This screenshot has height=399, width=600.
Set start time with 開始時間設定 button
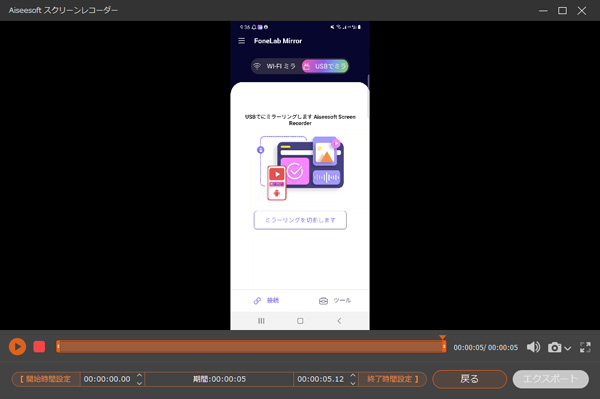coord(46,379)
